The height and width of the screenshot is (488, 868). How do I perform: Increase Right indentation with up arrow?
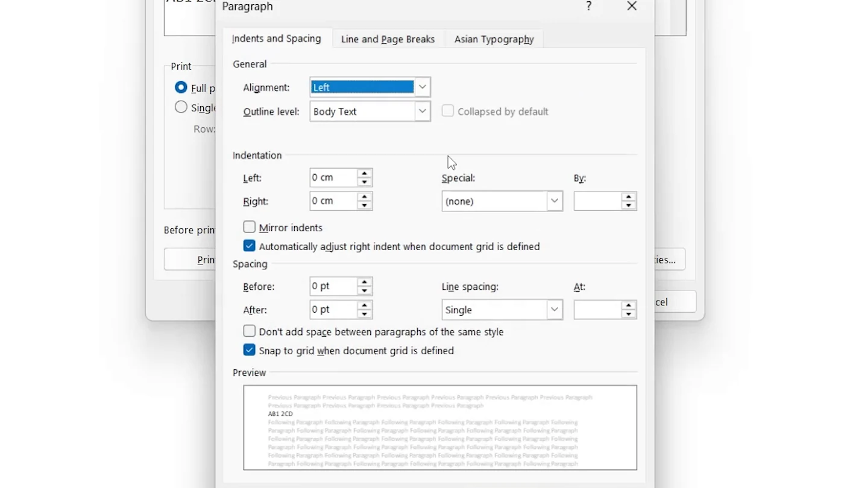click(x=364, y=197)
